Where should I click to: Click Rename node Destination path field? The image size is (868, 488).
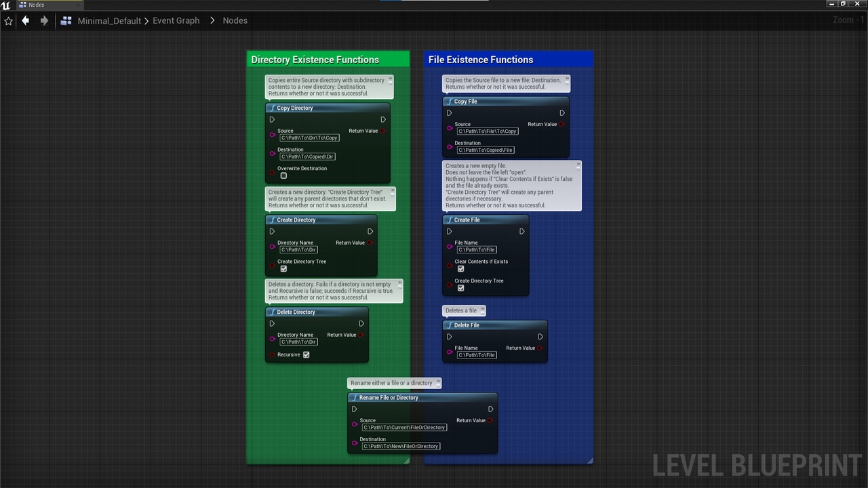click(401, 446)
